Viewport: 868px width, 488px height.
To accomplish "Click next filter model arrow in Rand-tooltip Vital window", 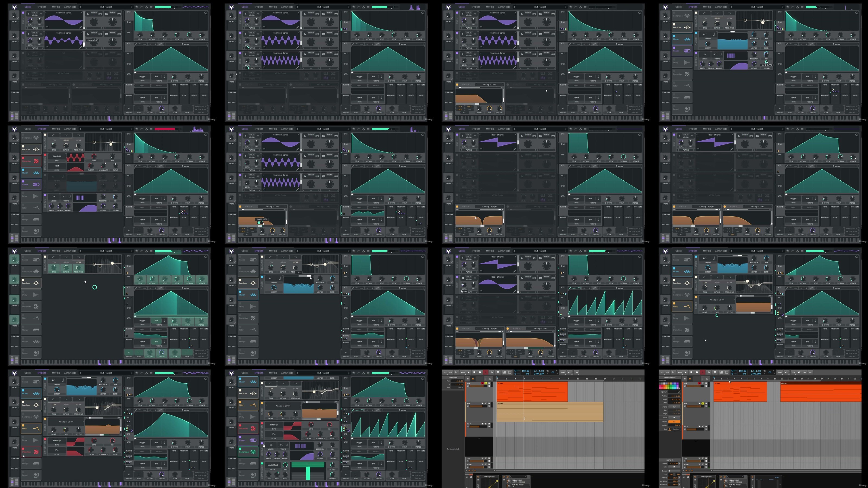I will click(286, 206).
